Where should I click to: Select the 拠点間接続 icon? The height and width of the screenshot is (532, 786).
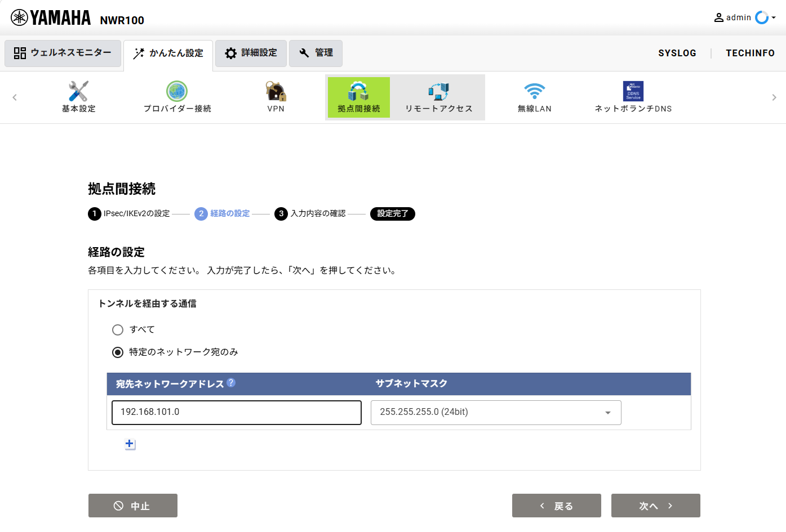359,97
